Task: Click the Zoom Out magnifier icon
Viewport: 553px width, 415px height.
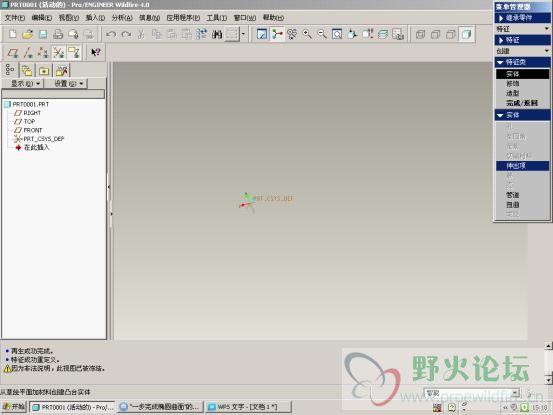Action: tap(322, 34)
